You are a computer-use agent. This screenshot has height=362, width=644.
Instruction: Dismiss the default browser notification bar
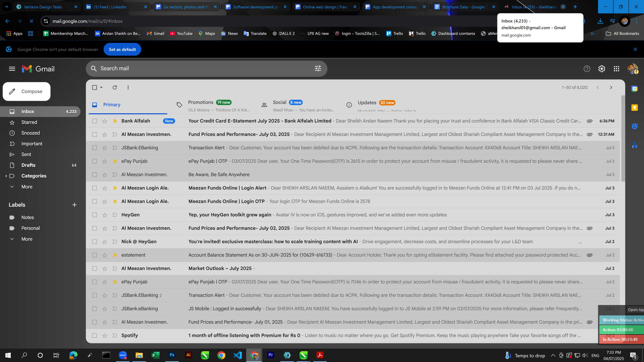635,49
